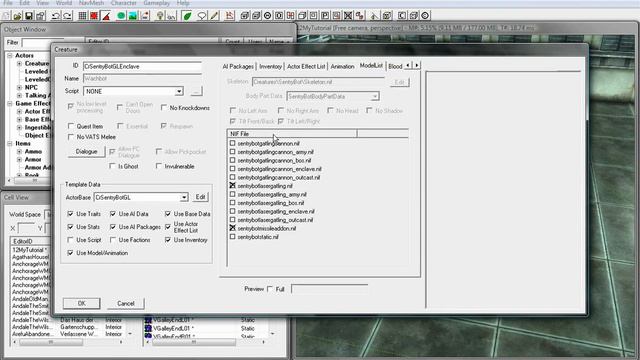Expand the Armor tree node
This screenshot has height=360, width=640.
[x=19, y=160]
